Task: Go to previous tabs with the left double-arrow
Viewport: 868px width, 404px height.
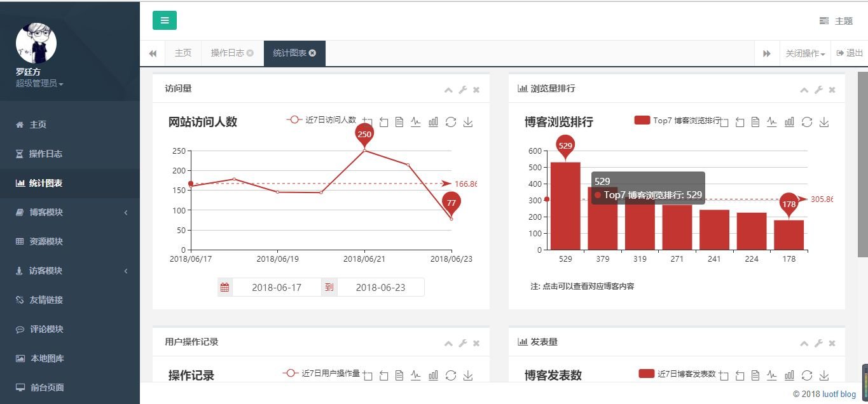Action: pos(153,53)
